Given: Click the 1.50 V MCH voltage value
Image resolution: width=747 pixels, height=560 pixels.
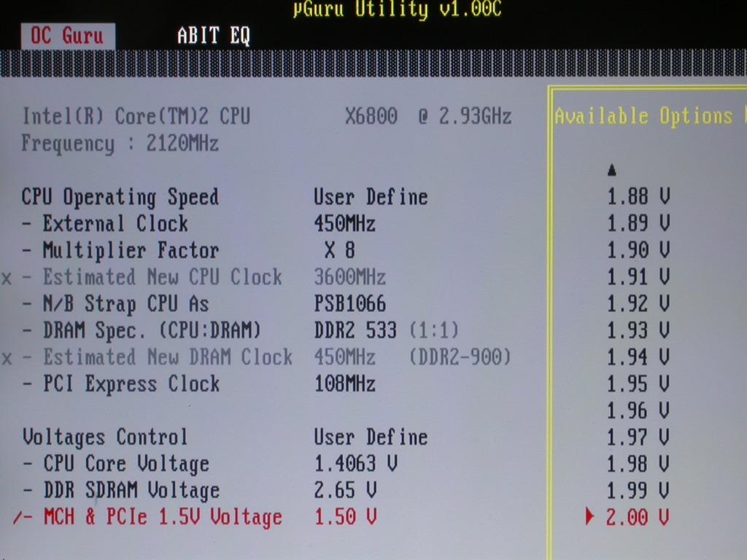Looking at the screenshot, I should click(345, 517).
